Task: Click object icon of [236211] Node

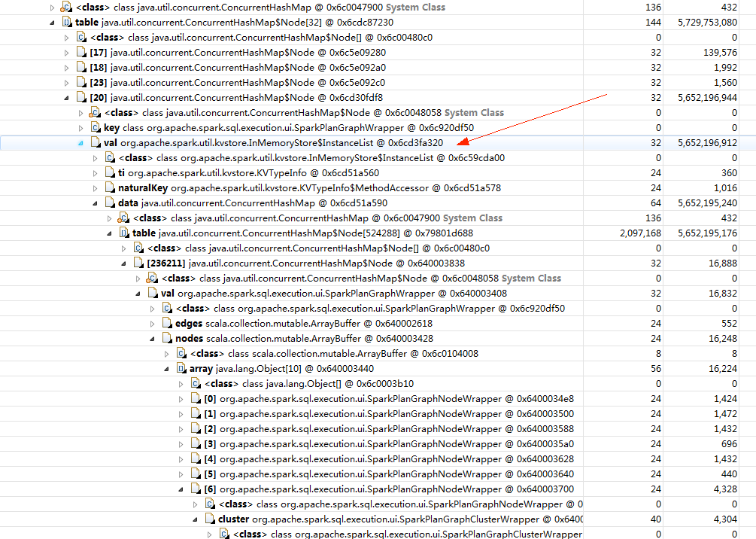Action: click(x=138, y=263)
